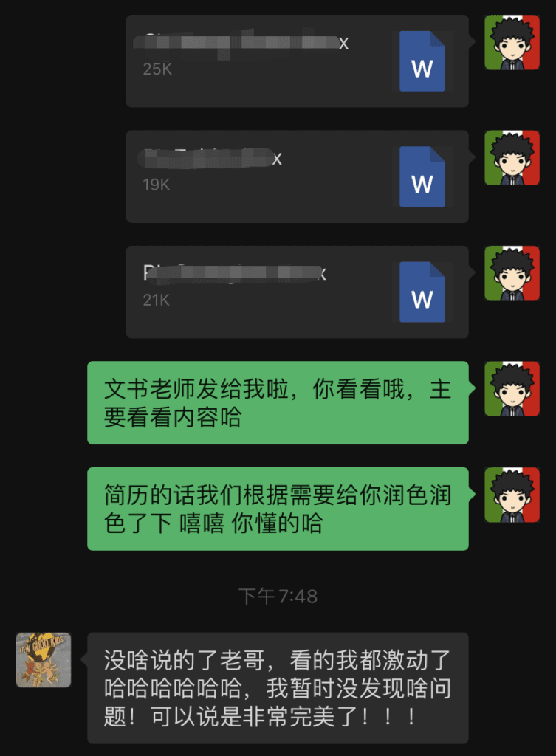Tap avatar next to 文书老师发给我啦 message
Screen dimensions: 556x756
[x=512, y=388]
